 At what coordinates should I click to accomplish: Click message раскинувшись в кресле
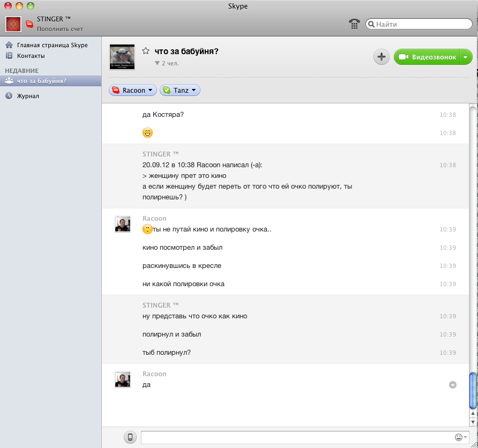182,266
